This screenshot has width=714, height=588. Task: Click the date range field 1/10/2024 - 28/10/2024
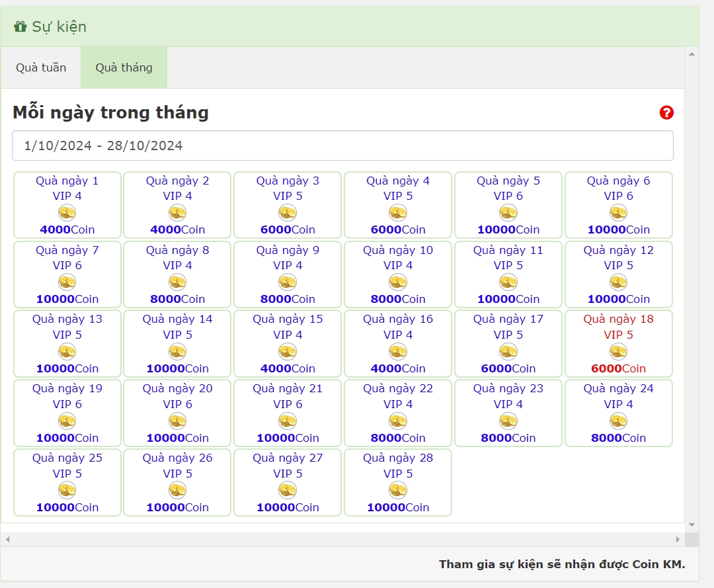(342, 146)
